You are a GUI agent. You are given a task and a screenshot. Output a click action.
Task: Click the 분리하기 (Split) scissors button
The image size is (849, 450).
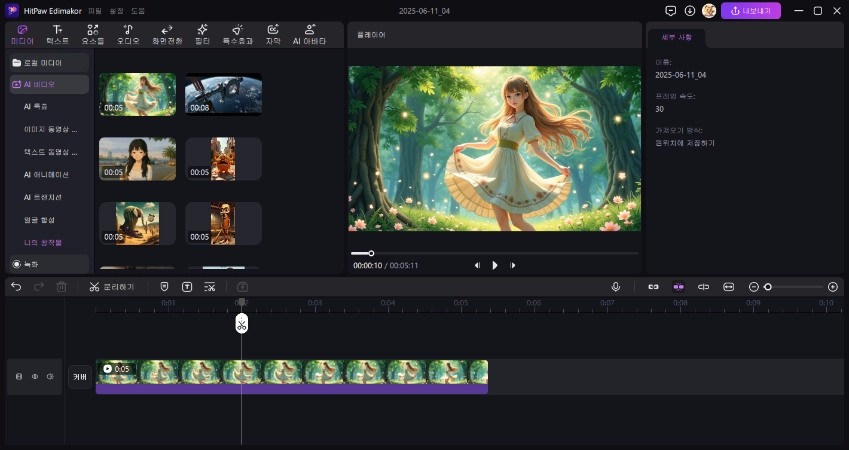pos(112,287)
